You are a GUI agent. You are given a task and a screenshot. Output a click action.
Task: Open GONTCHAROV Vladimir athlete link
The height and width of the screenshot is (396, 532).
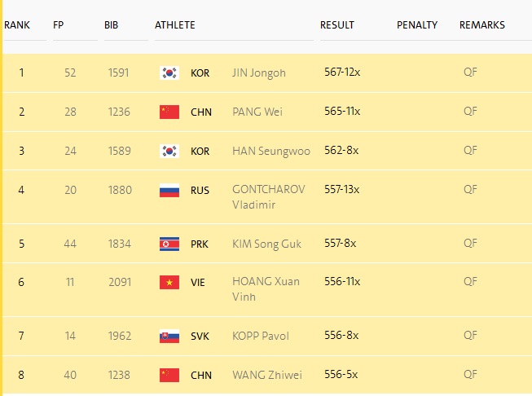tap(268, 197)
